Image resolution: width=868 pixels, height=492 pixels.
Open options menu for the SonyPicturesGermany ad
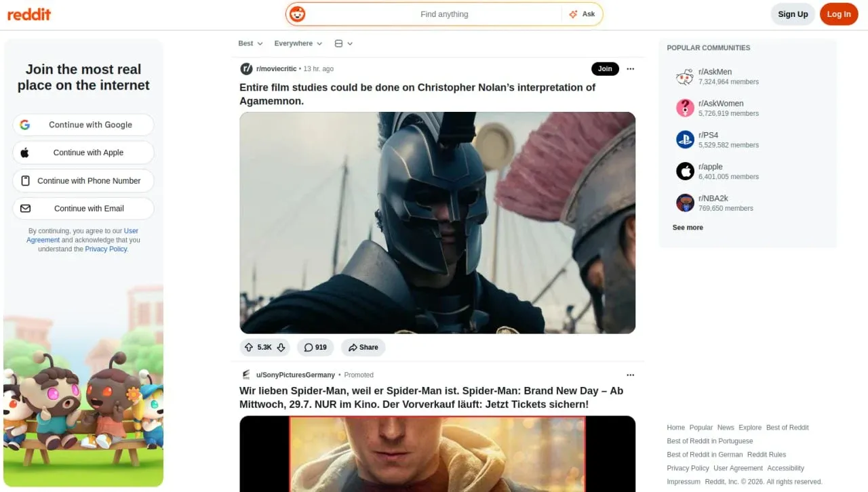click(x=631, y=375)
